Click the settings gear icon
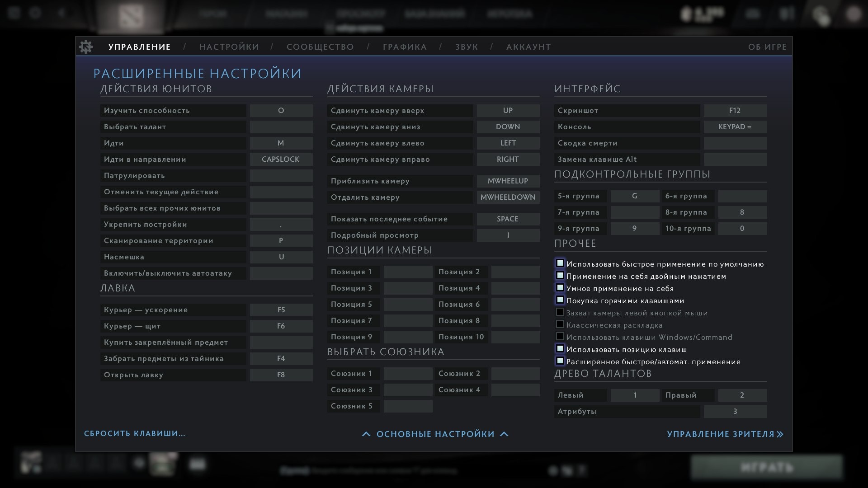This screenshot has height=488, width=868. click(x=85, y=47)
